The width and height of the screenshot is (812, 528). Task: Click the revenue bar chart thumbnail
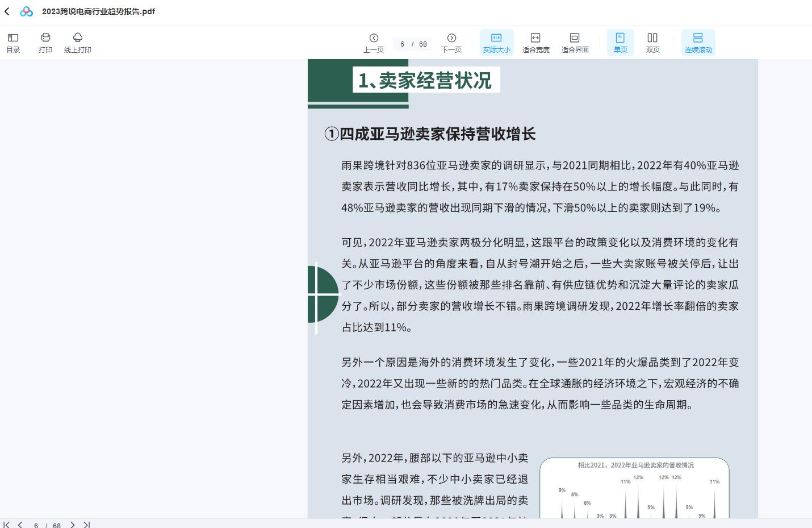pos(634,490)
